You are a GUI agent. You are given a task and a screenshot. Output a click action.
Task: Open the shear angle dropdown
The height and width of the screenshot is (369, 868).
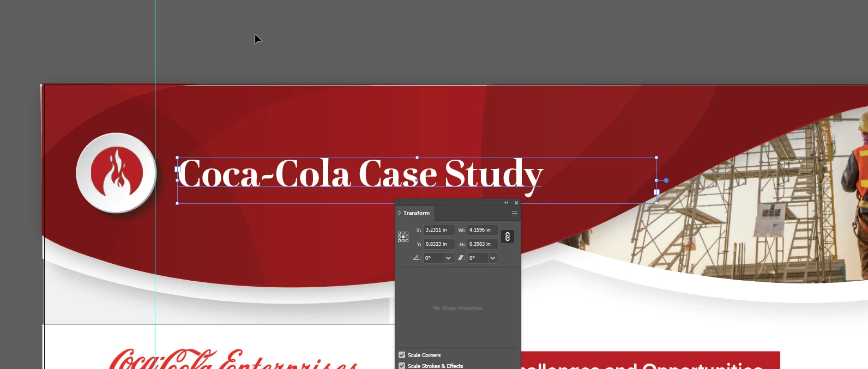[493, 258]
